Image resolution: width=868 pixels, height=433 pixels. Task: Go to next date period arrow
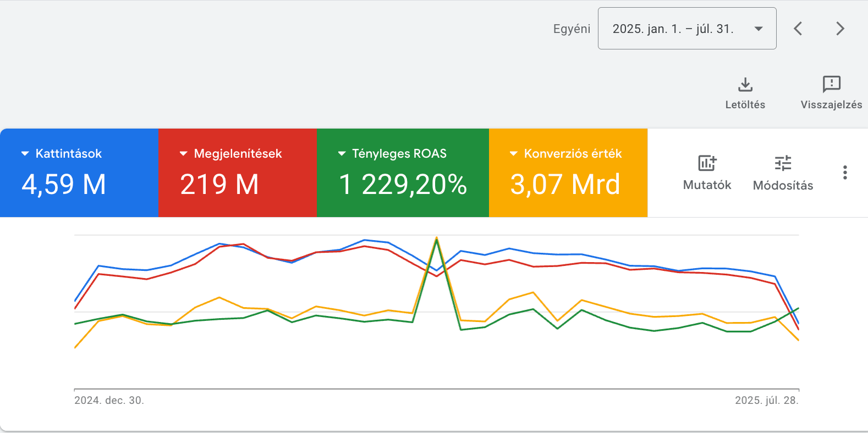click(839, 29)
